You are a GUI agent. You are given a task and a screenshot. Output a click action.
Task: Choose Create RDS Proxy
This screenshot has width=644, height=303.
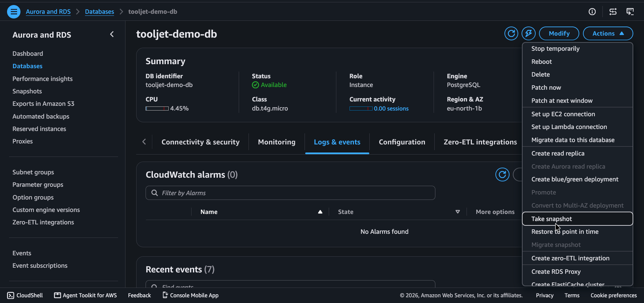[x=578, y=272]
